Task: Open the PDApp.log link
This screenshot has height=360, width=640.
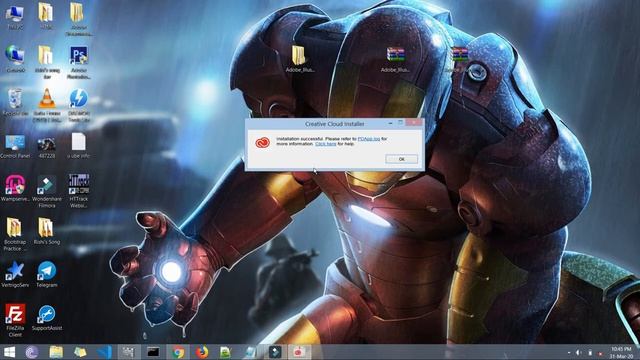Action: pos(369,139)
